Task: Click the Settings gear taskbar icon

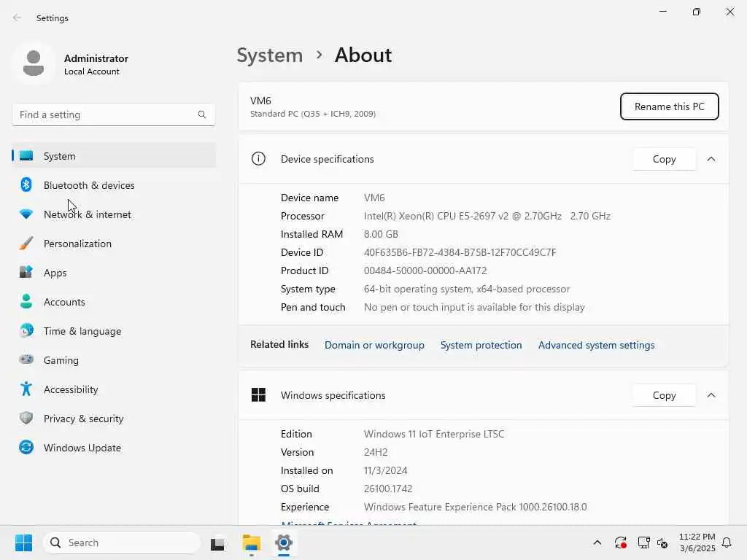Action: [284, 542]
